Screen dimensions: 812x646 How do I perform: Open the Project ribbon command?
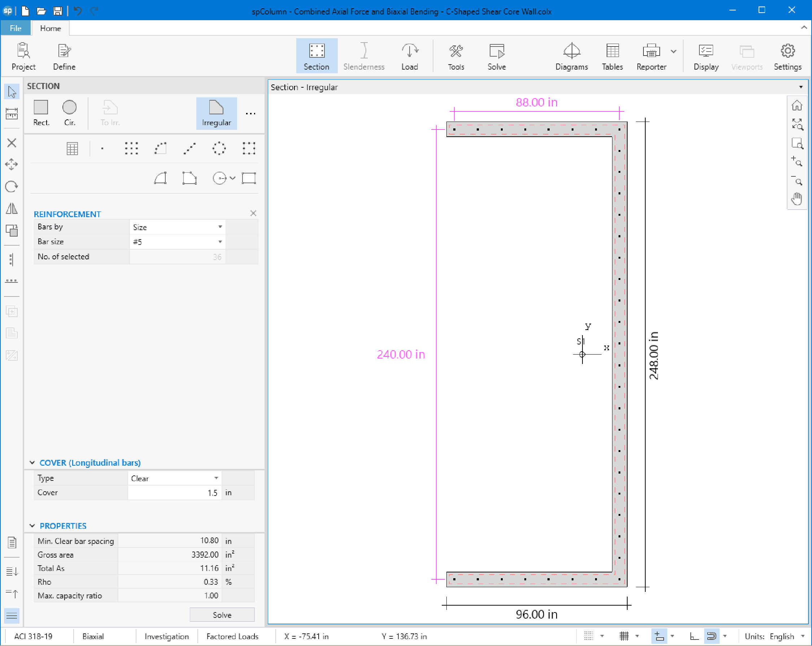[x=23, y=57]
